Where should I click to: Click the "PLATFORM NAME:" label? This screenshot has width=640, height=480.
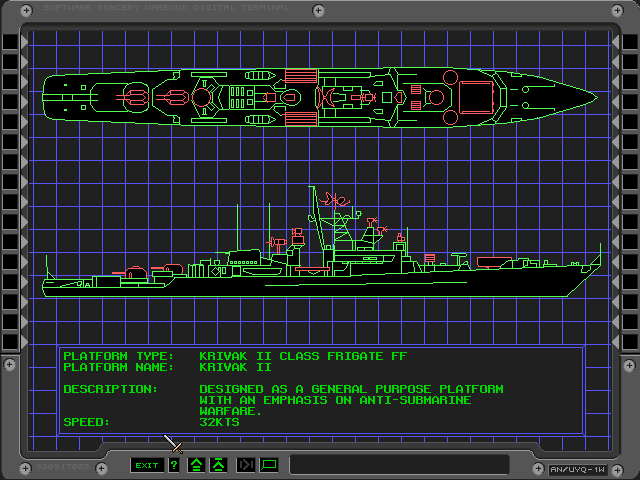coord(118,367)
